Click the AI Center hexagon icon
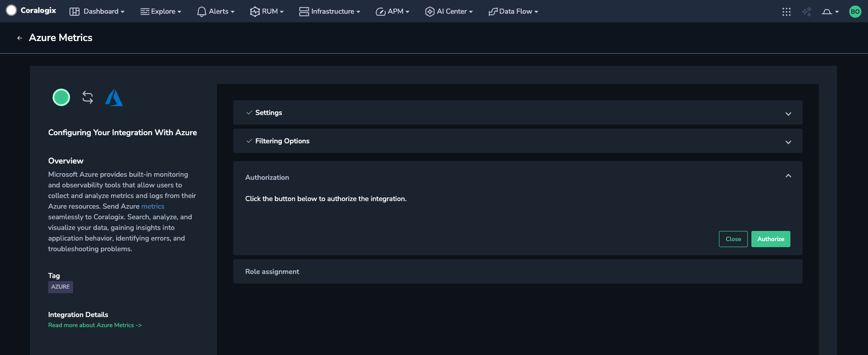The height and width of the screenshot is (355, 868). tap(430, 12)
